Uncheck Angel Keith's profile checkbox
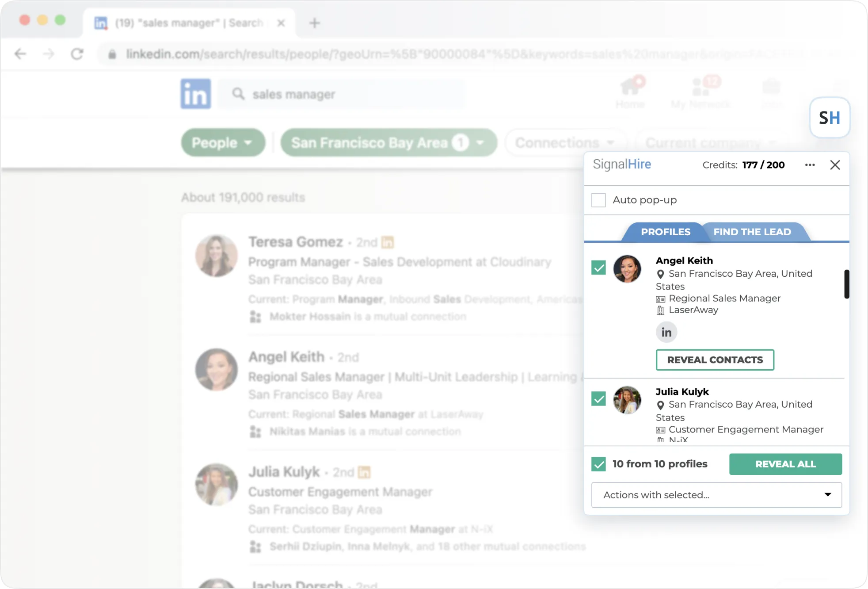 tap(598, 268)
